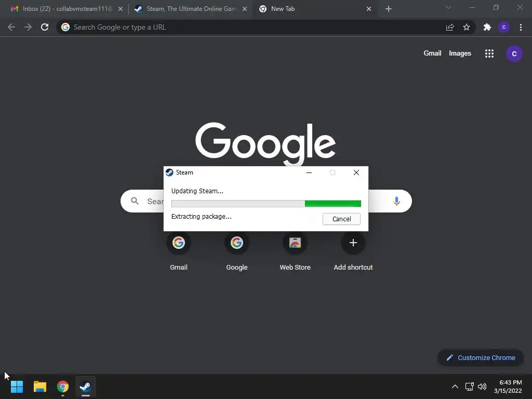Open the Chrome three-dot menu
This screenshot has height=399, width=532.
(521, 27)
